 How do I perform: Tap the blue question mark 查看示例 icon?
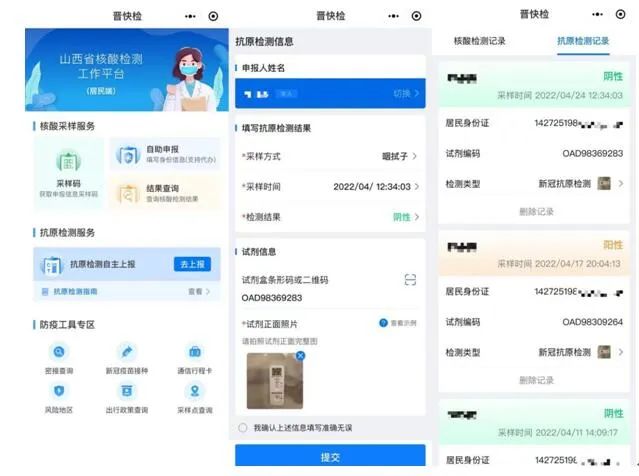383,323
